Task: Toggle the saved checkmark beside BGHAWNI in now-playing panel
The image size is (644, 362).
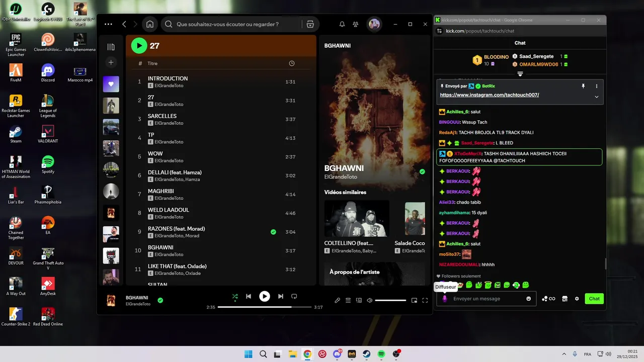Action: 422,171
